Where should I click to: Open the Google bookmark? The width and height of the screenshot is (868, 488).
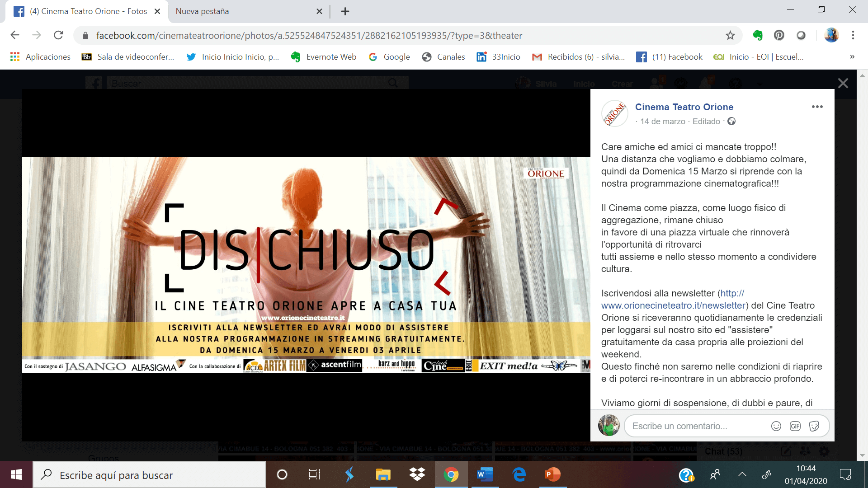point(389,57)
